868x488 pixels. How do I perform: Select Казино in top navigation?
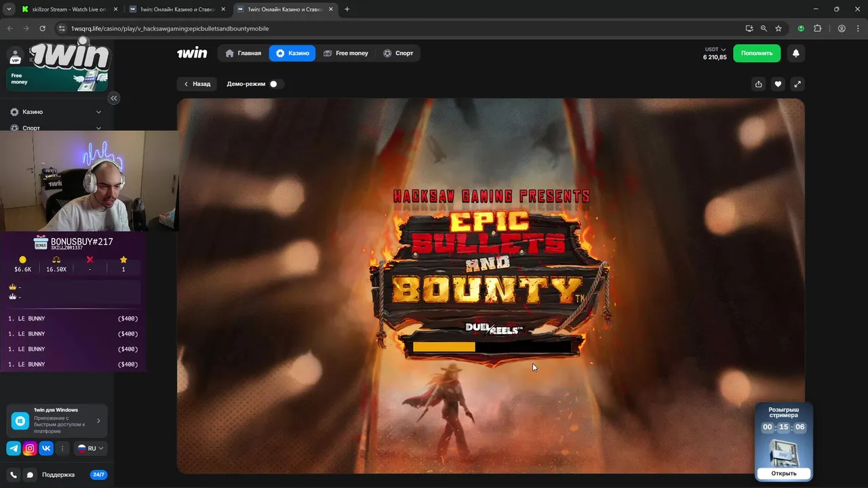pos(292,53)
